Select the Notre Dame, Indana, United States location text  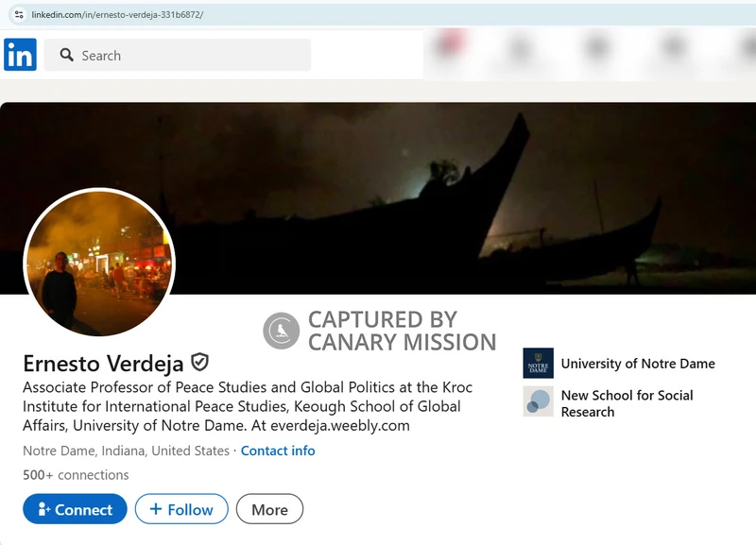click(126, 451)
